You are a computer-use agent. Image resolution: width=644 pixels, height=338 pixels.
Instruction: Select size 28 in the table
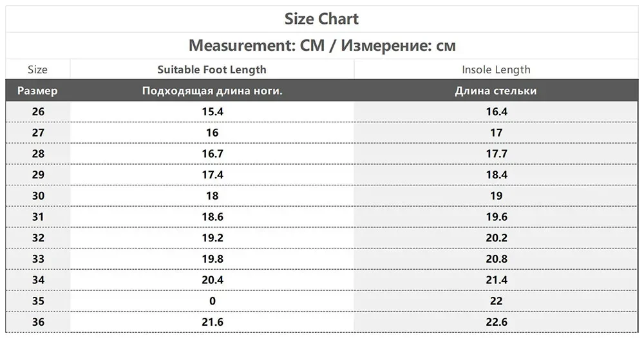(38, 154)
